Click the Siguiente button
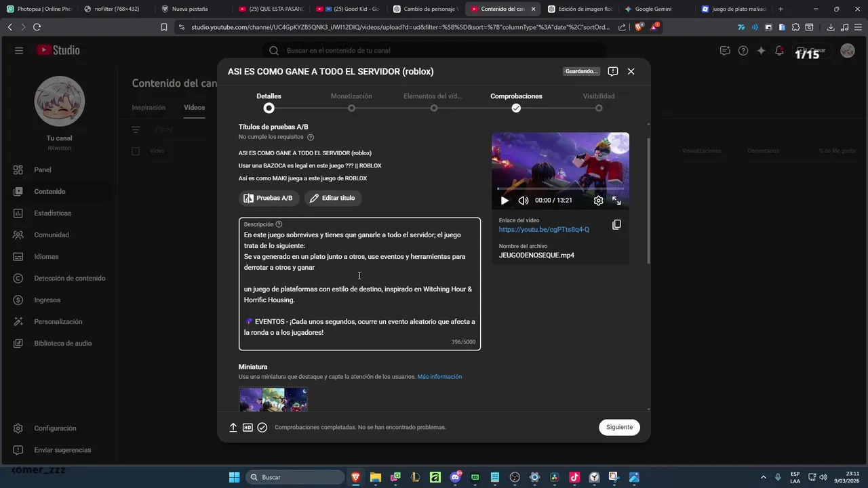 coord(619,427)
